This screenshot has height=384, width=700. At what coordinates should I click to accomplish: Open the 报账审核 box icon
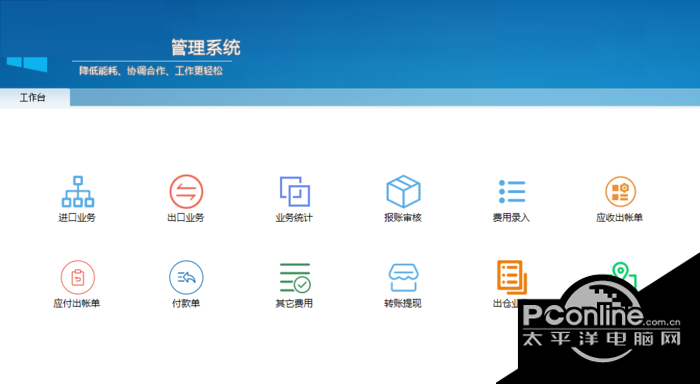(x=403, y=192)
